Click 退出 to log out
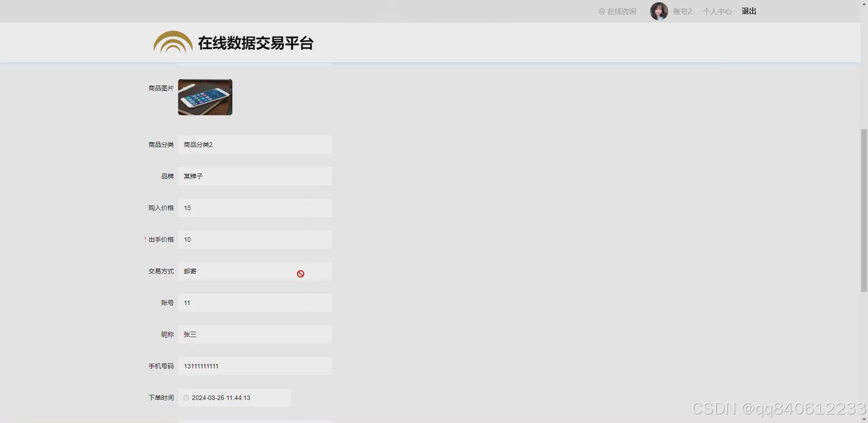The width and height of the screenshot is (868, 423). tap(748, 11)
